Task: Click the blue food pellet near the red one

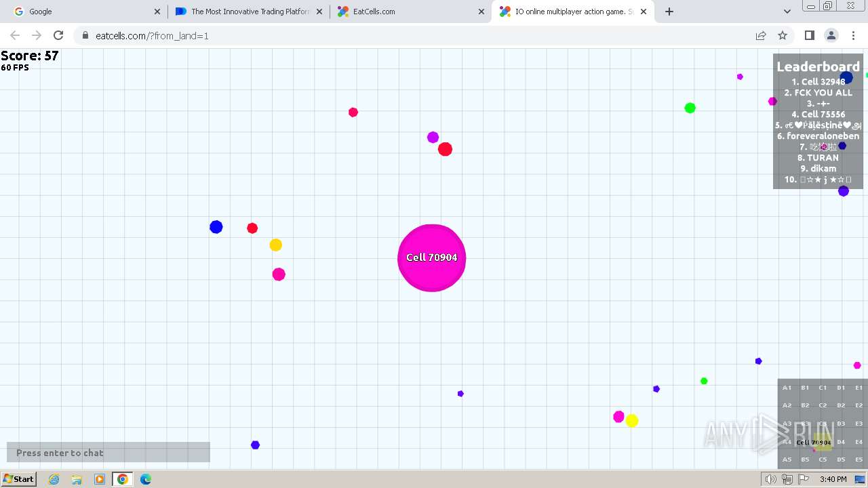Action: click(x=216, y=227)
